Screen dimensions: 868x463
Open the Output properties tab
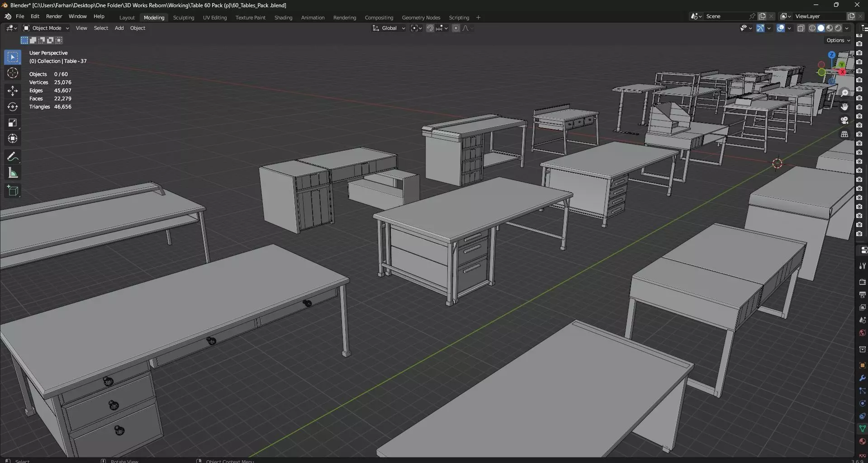[862, 294]
